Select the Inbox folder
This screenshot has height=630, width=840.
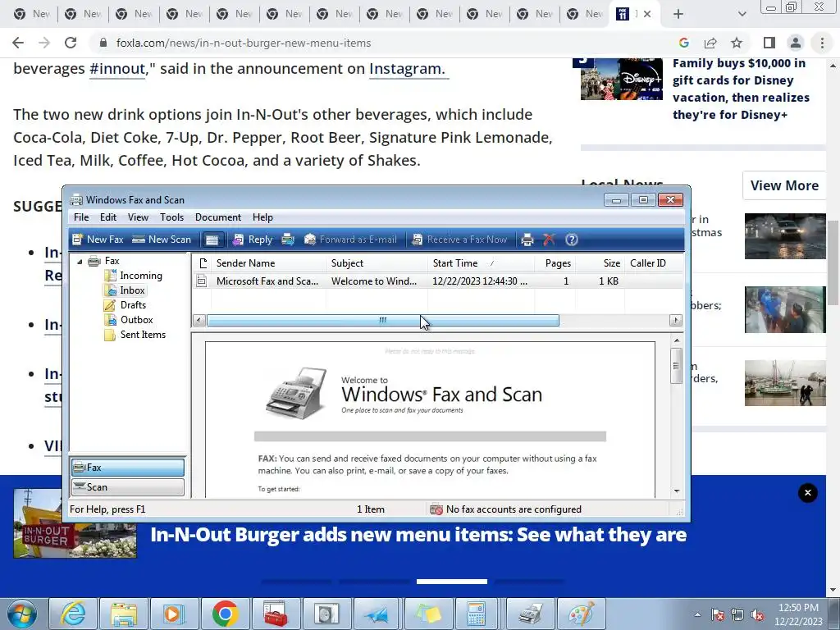pyautogui.click(x=132, y=290)
